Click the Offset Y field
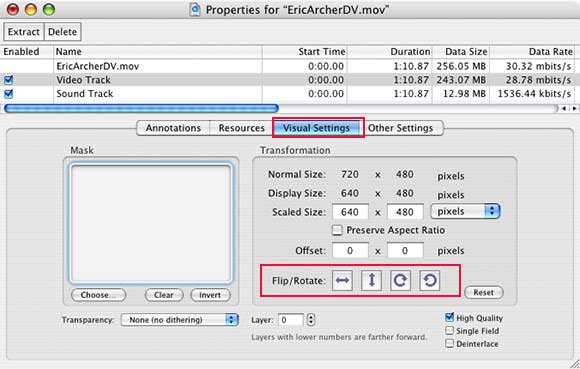Image resolution: width=580 pixels, height=369 pixels. pyautogui.click(x=405, y=251)
